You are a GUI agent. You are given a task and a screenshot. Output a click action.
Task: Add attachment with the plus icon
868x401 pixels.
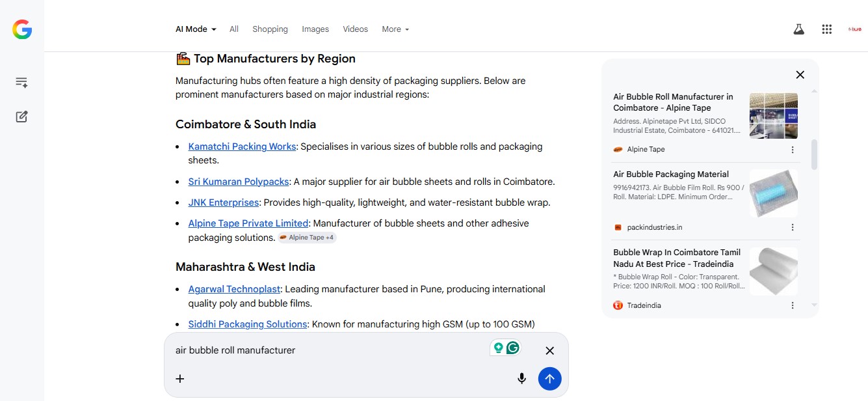pyautogui.click(x=180, y=379)
